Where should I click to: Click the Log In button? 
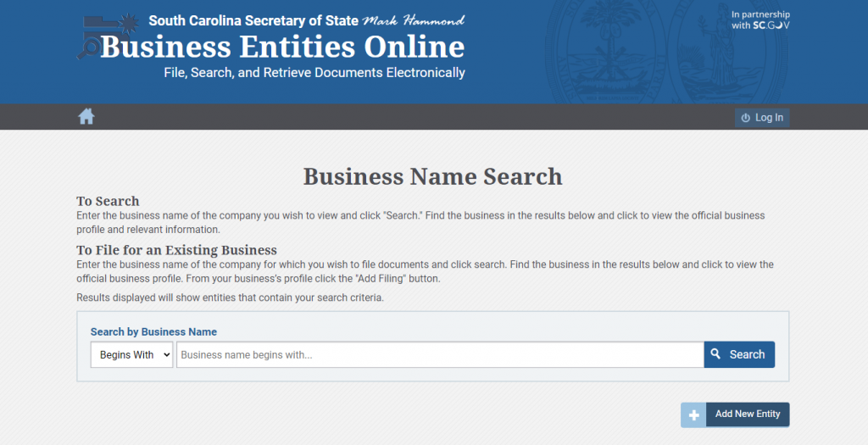(762, 117)
